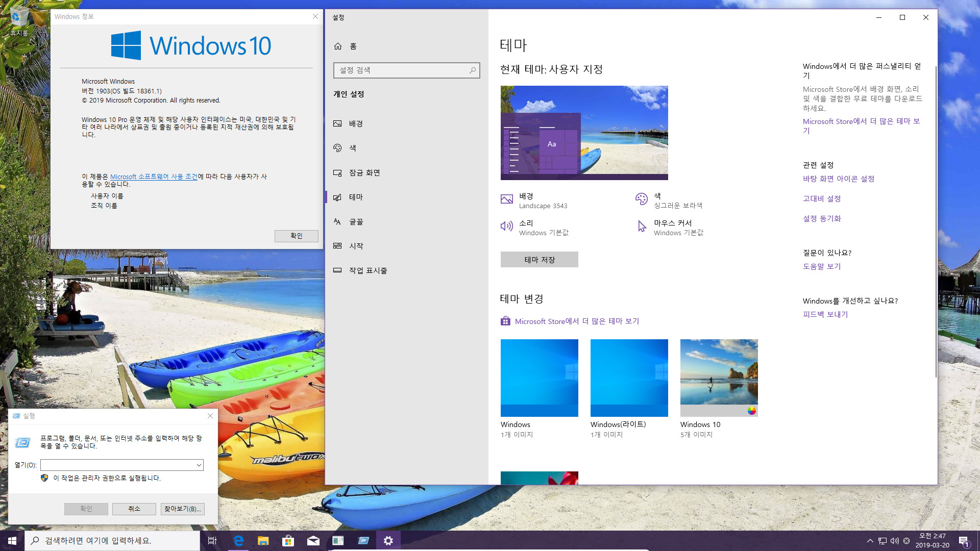This screenshot has width=980, height=551.
Task: Click the network tray icon
Action: coord(883,541)
